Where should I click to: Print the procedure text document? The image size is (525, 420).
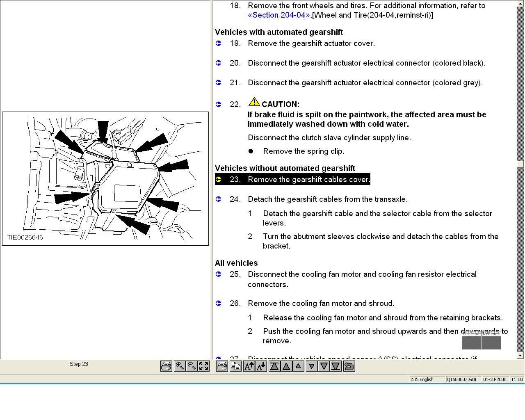(222, 366)
